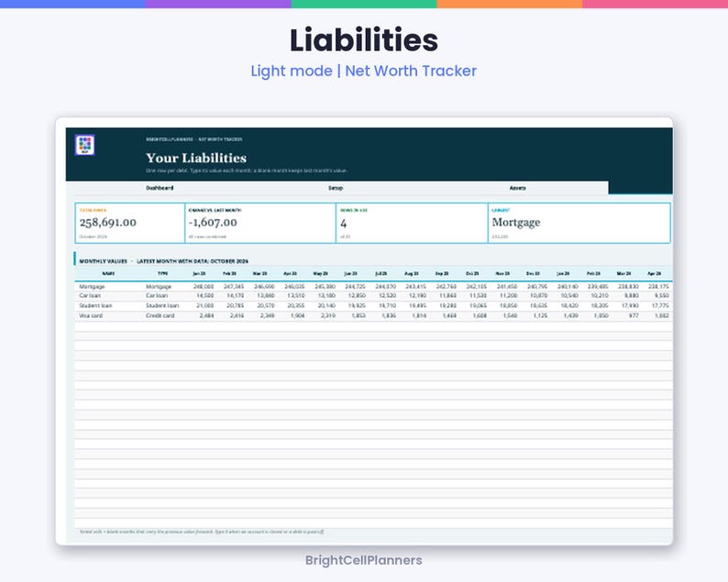728x582 pixels.
Task: Select the Visa card value 1,125
Action: point(540,315)
